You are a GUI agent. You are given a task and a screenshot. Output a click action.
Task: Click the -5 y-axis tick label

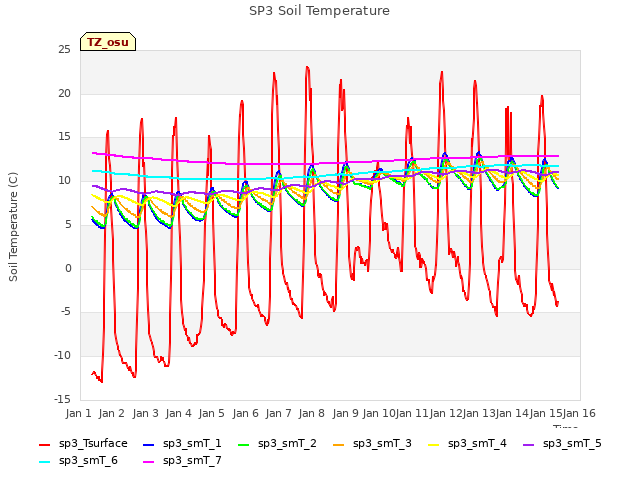point(66,312)
